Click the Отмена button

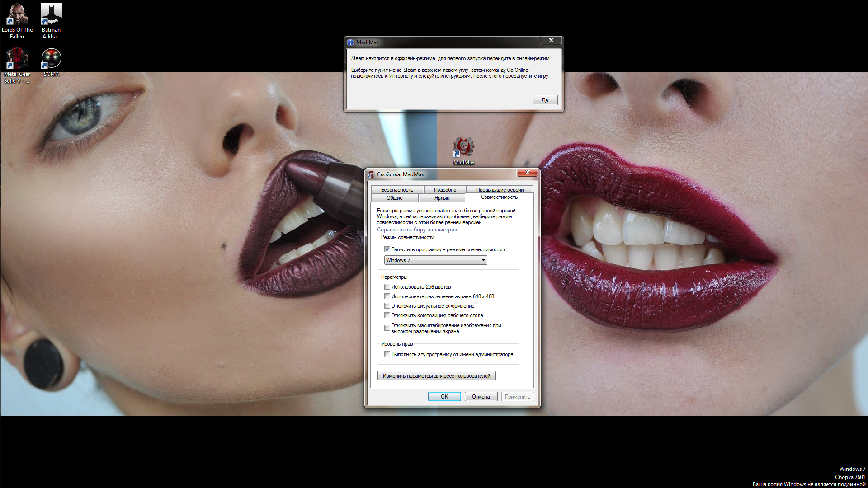point(481,397)
